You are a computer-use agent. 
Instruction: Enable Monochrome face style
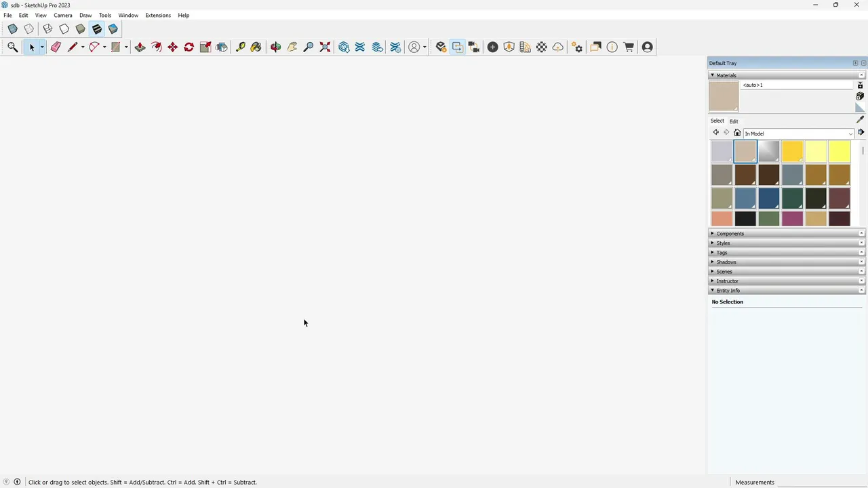point(113,29)
